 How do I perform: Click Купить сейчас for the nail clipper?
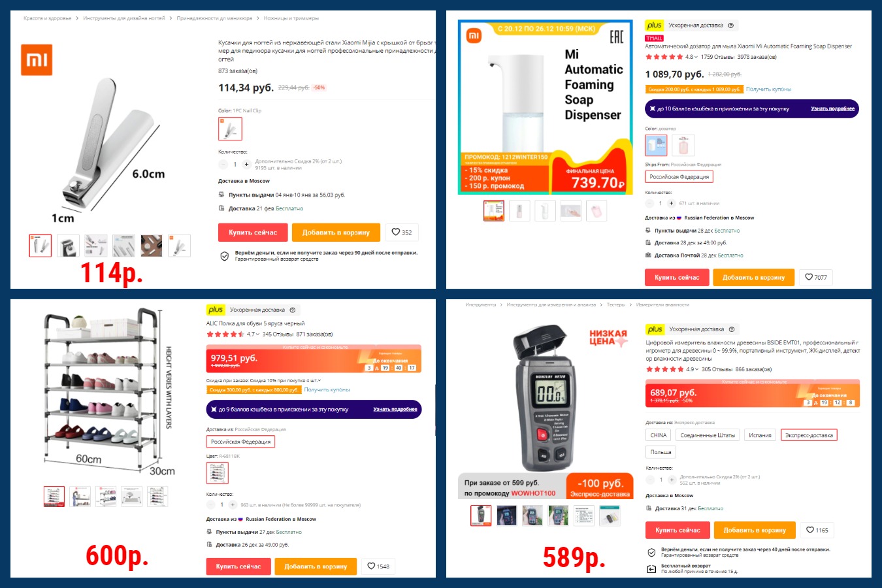tap(253, 233)
